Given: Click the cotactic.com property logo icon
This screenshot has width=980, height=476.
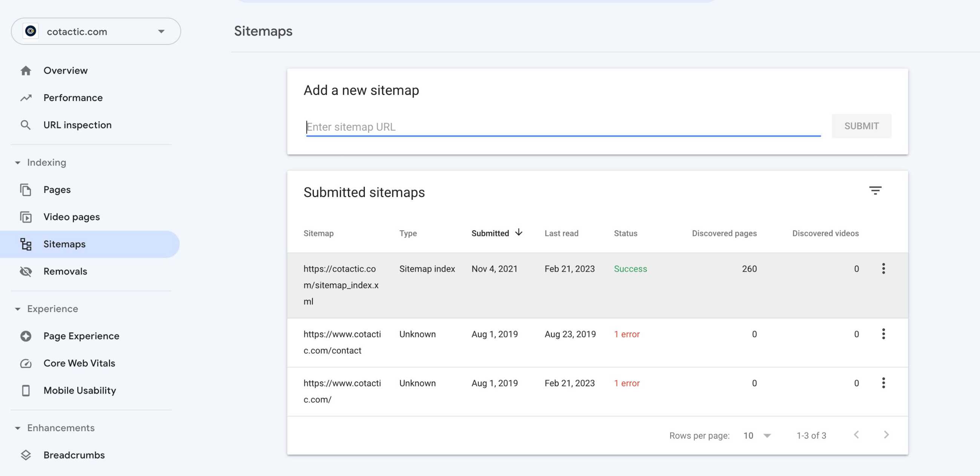Looking at the screenshot, I should pyautogui.click(x=31, y=31).
